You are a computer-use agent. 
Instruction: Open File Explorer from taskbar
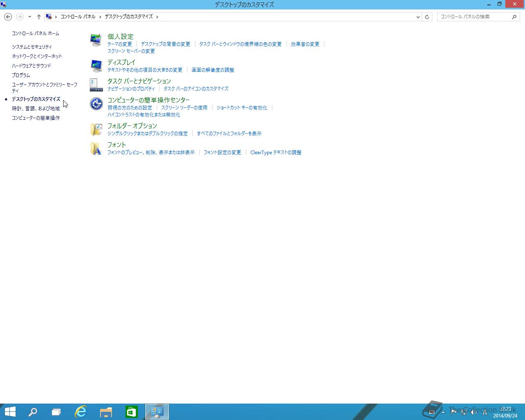click(x=106, y=412)
